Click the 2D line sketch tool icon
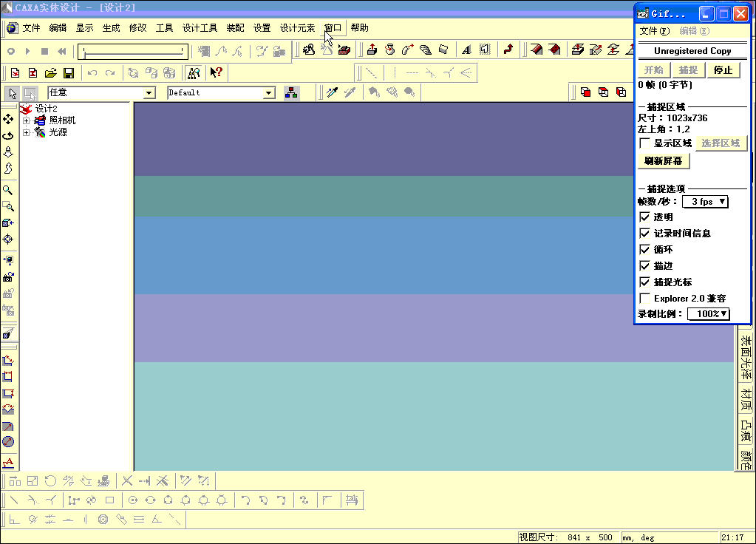 tap(14, 500)
